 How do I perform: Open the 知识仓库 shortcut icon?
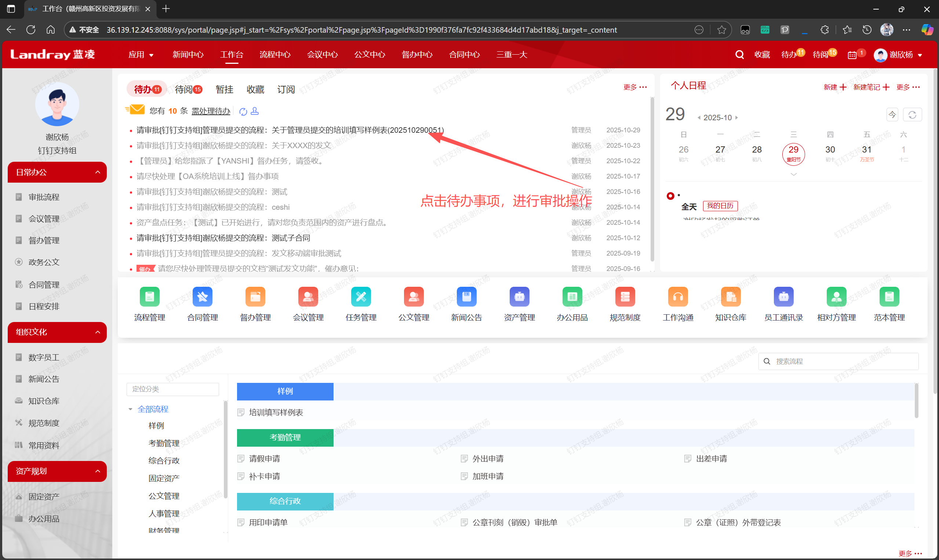coord(731,297)
